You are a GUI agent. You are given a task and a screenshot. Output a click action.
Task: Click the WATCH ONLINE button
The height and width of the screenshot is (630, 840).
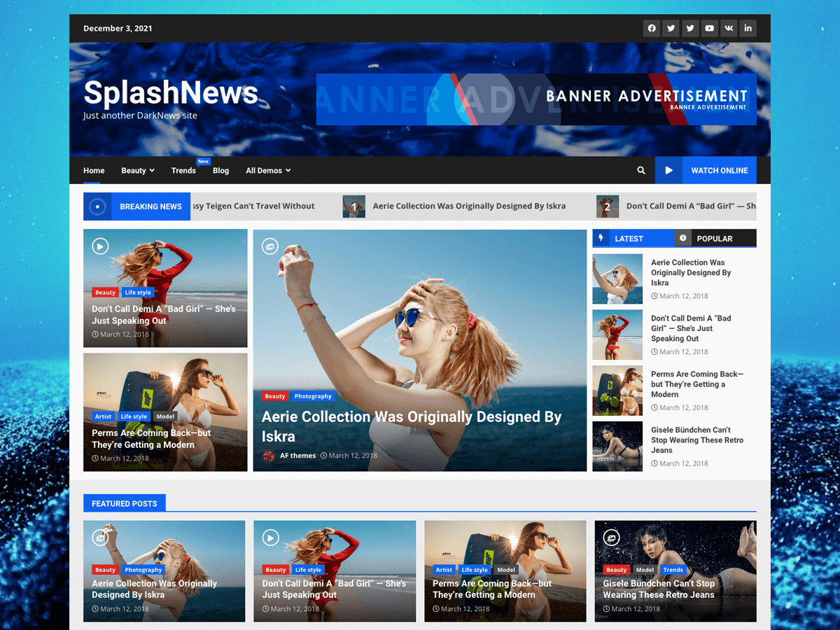(720, 170)
